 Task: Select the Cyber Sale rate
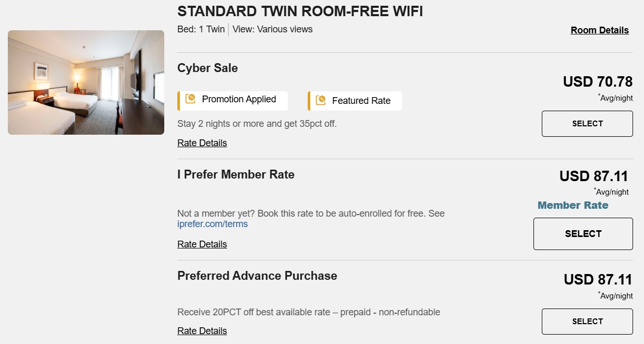coord(587,124)
